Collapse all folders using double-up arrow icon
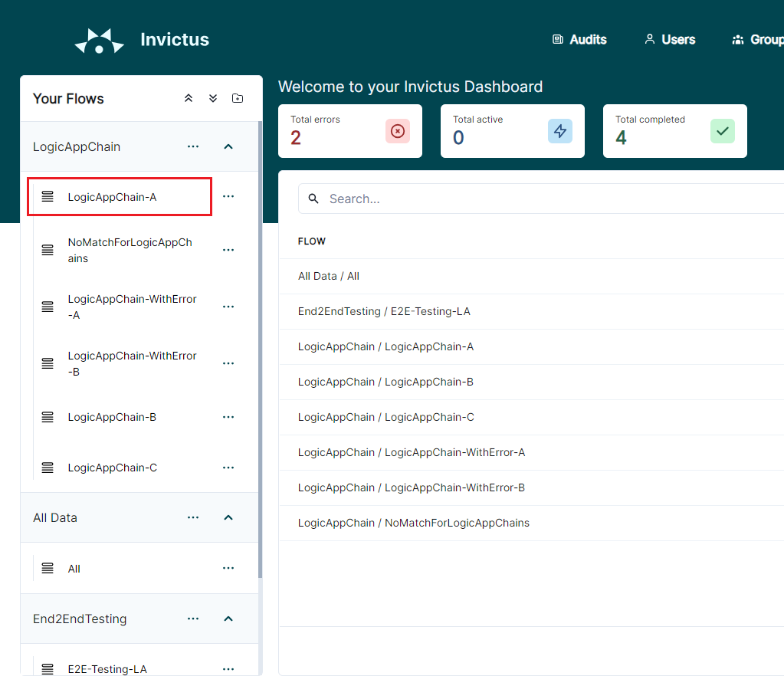Screen dimensions: 784x686 (x=189, y=98)
